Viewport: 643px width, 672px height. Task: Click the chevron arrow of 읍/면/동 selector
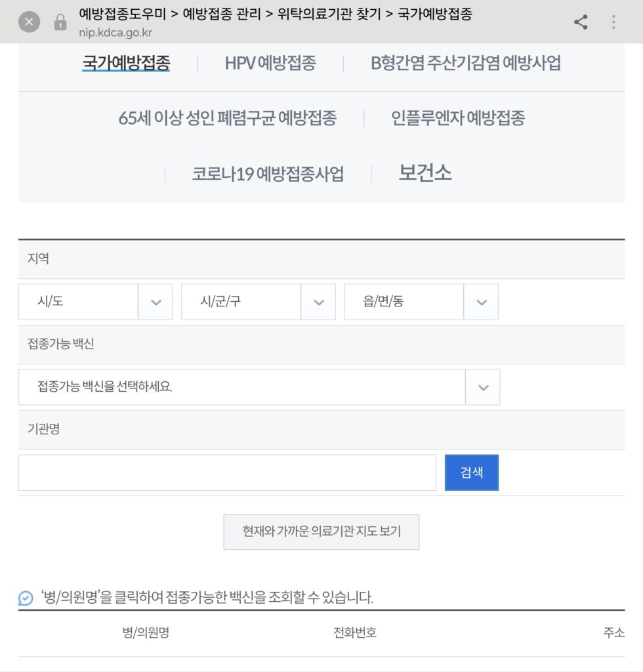point(482,302)
